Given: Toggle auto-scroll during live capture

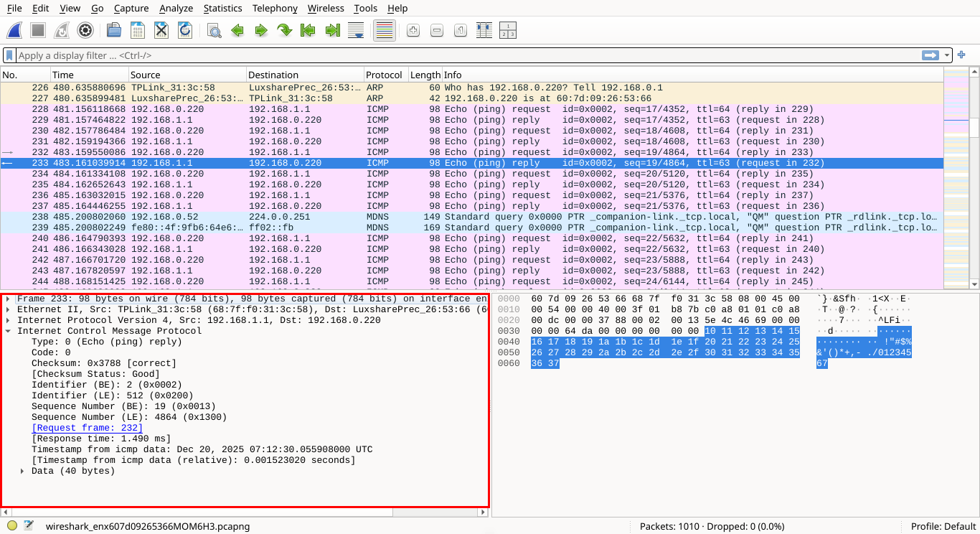Looking at the screenshot, I should click(356, 30).
